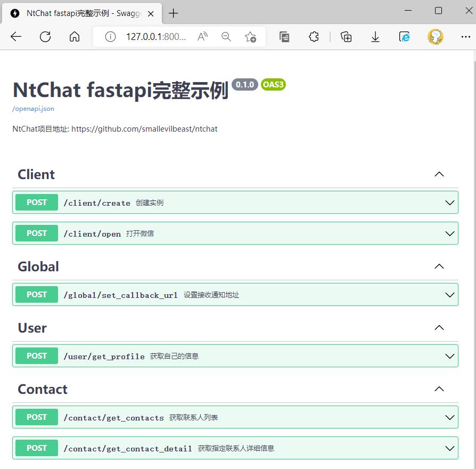
Task: Open the Settings and more menu
Action: coord(465,37)
